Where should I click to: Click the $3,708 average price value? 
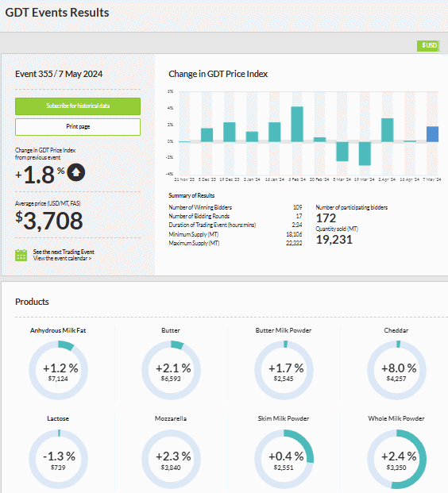click(x=49, y=221)
